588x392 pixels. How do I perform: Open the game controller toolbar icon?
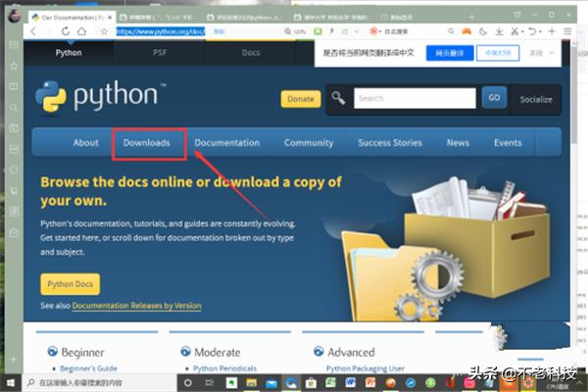466,31
